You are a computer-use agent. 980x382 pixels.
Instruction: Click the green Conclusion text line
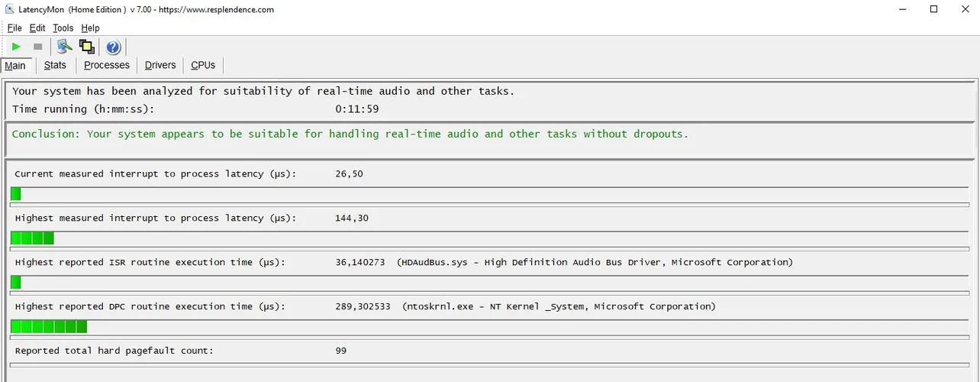[350, 134]
